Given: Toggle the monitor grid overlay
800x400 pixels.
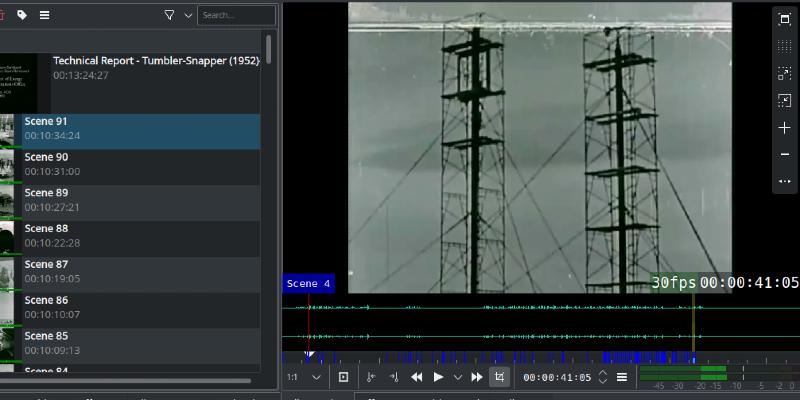Looking at the screenshot, I should click(785, 46).
